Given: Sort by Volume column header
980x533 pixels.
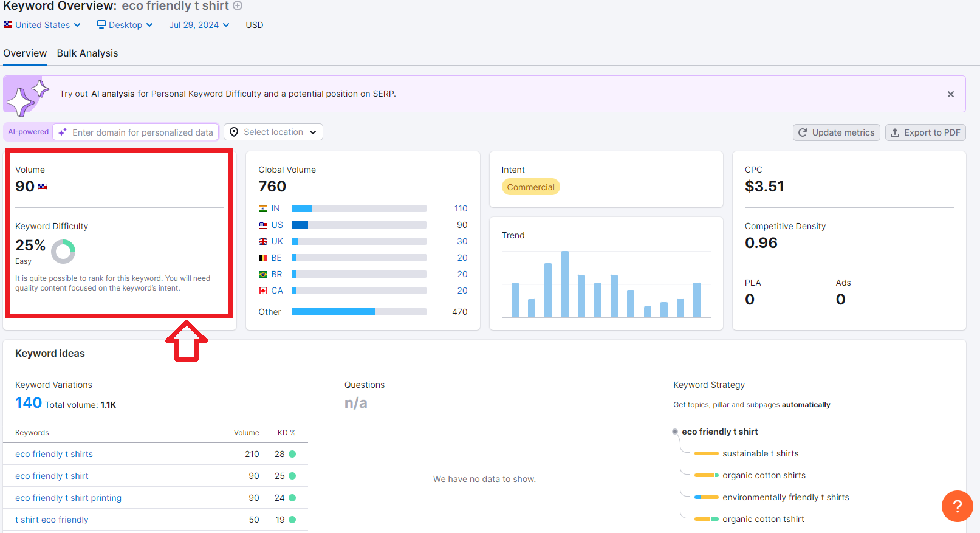Looking at the screenshot, I should click(247, 433).
